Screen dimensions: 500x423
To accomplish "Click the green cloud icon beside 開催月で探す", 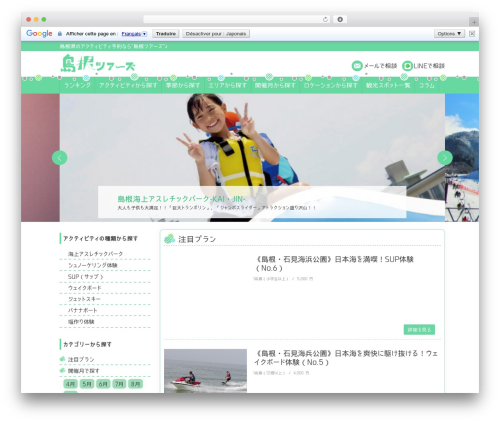I will pos(62,370).
